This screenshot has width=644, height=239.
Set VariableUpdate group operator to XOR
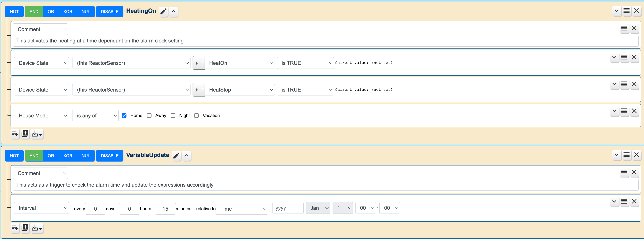coord(68,156)
